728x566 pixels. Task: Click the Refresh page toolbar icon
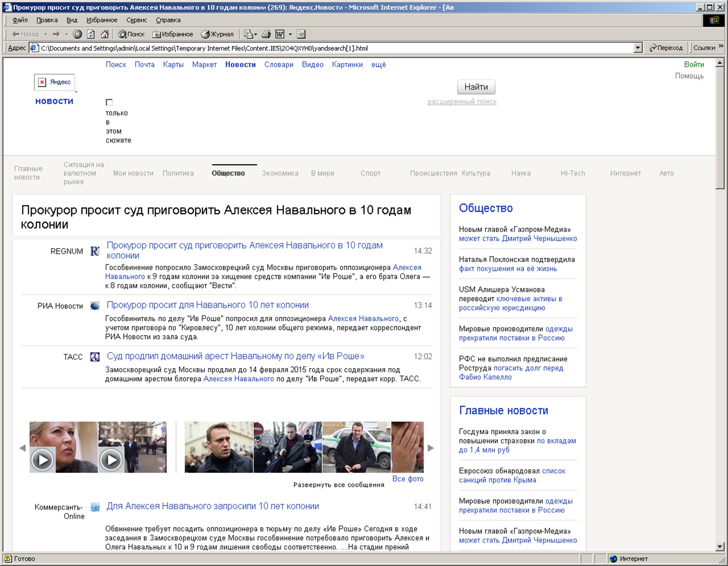pyautogui.click(x=91, y=34)
